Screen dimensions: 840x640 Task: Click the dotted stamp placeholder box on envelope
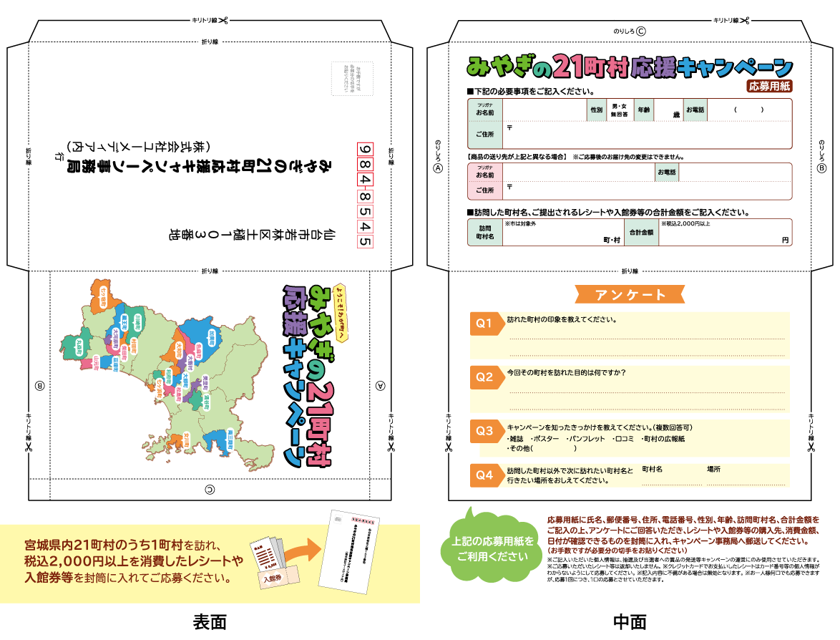[352, 78]
